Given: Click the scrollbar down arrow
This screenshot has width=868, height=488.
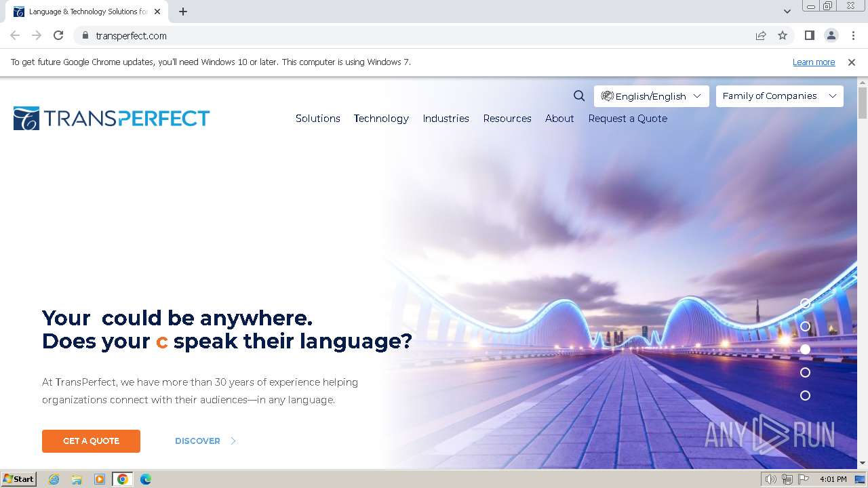Looking at the screenshot, I should tap(863, 464).
